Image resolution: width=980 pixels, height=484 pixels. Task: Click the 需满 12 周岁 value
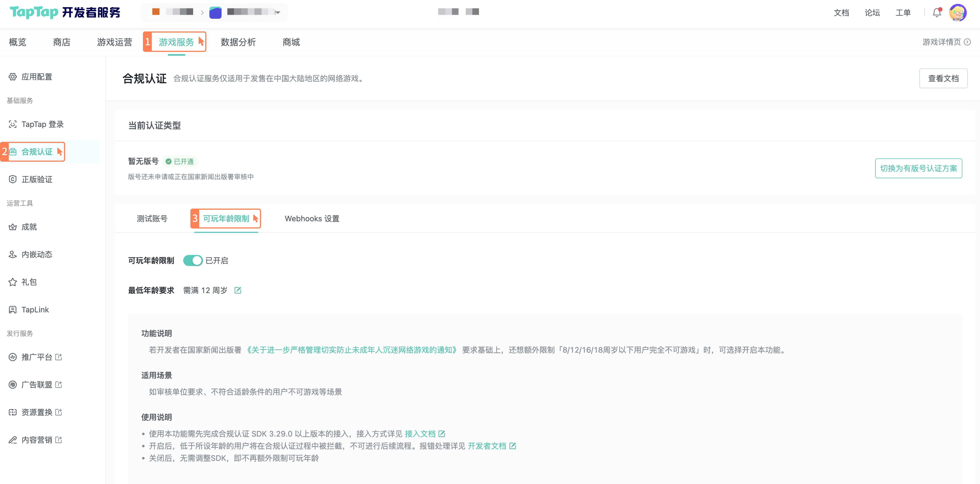coord(205,291)
